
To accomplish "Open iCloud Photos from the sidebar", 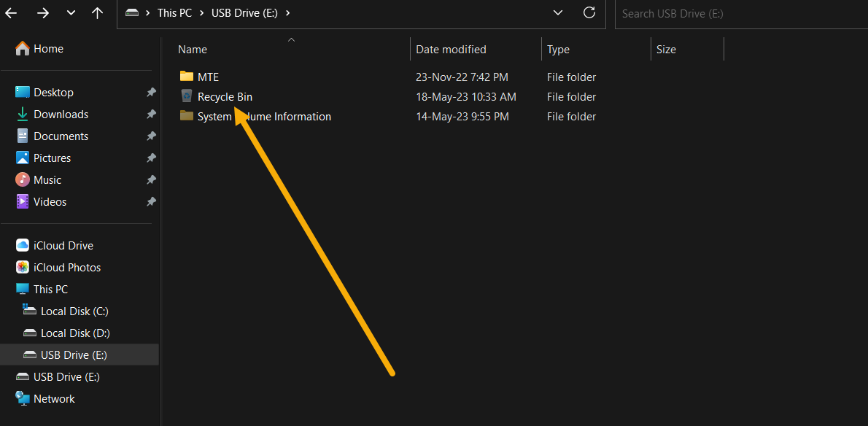I will (69, 267).
